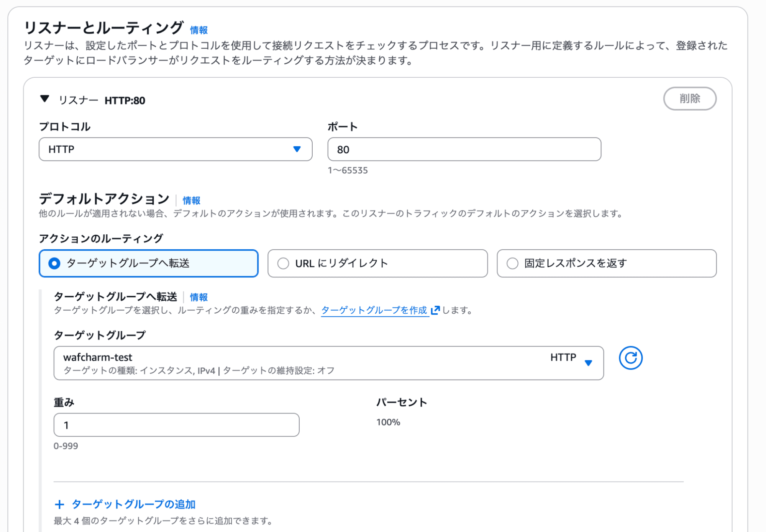Select the URL にリダイレクト radio option

(x=283, y=264)
